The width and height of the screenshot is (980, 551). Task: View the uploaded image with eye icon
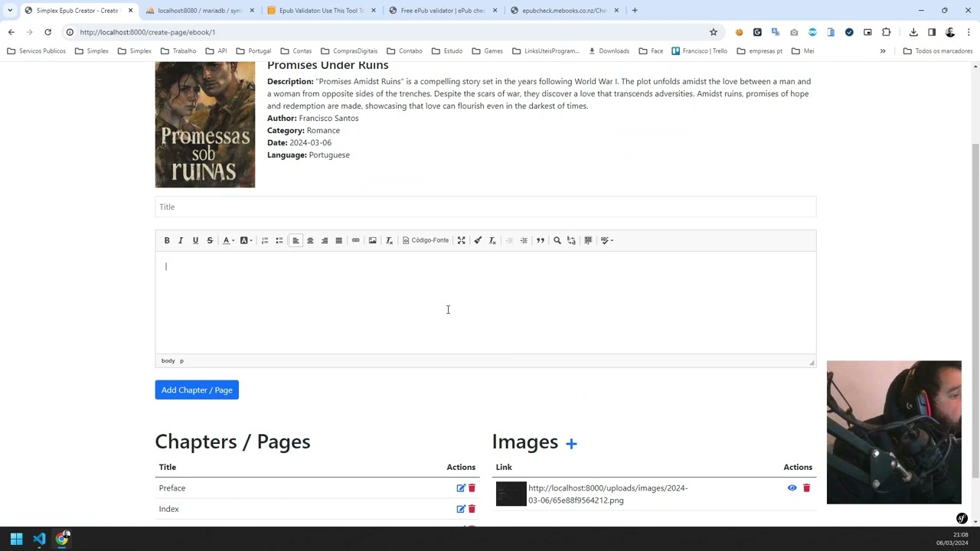point(792,488)
